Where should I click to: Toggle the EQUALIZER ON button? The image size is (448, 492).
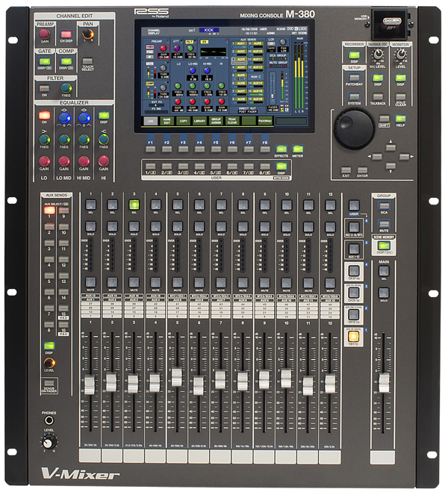pyautogui.click(x=45, y=115)
